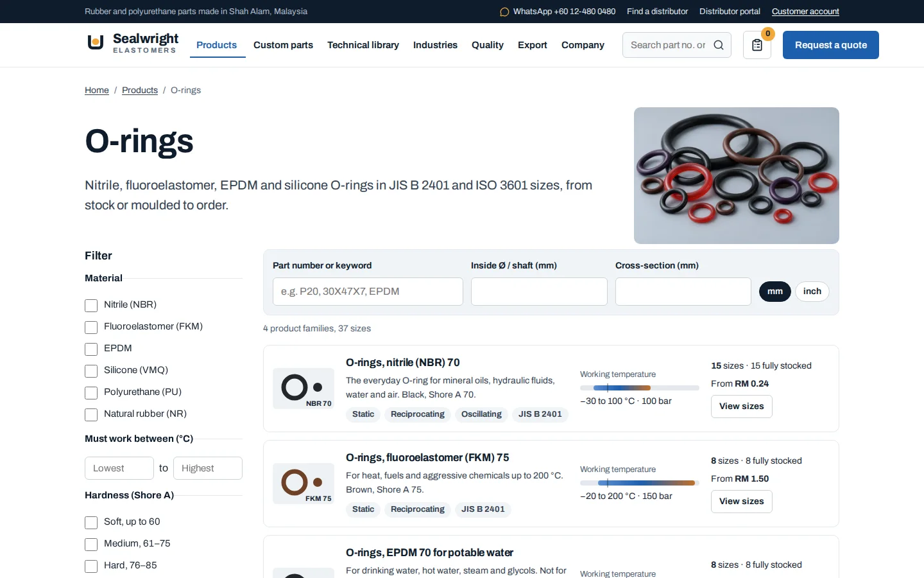Click Find a distributor link
The image size is (924, 578).
(x=657, y=12)
